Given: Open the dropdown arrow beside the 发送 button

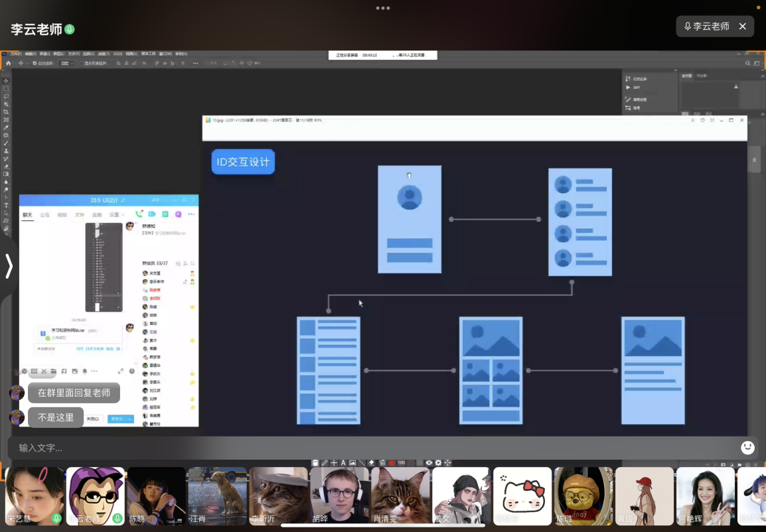Looking at the screenshot, I should click(131, 419).
